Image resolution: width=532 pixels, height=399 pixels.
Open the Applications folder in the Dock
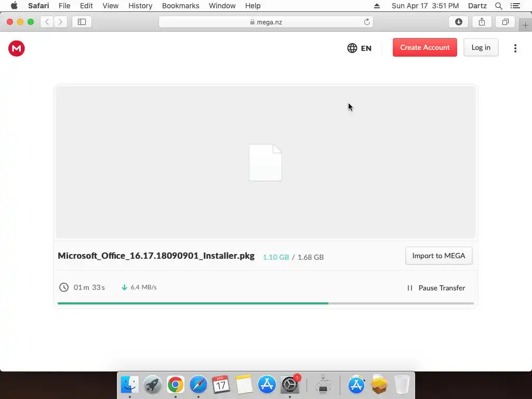pyautogui.click(x=356, y=385)
